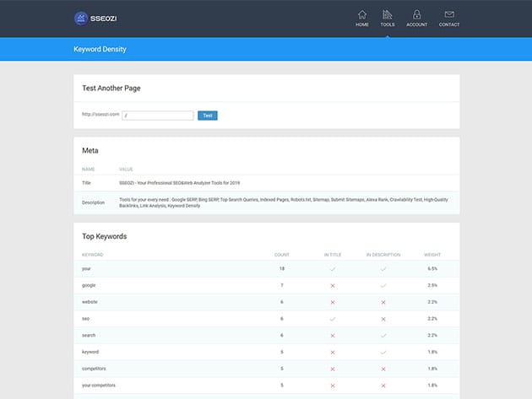Select the Count column header

click(x=282, y=254)
